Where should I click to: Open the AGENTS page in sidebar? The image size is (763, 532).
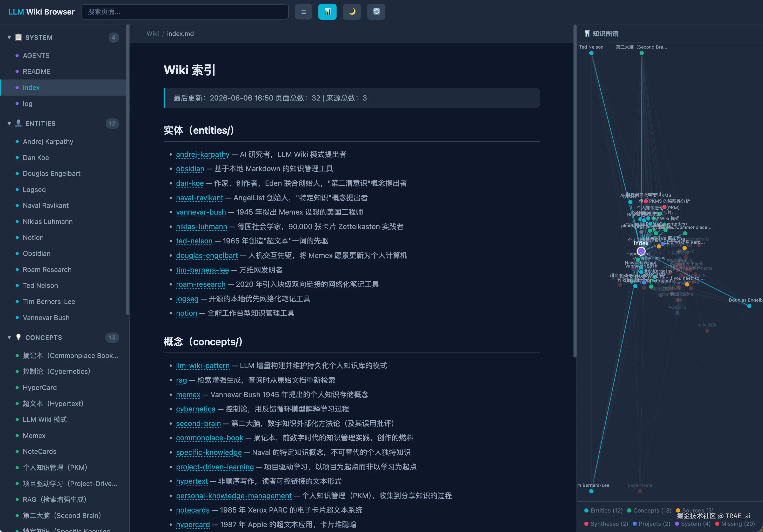click(x=63, y=56)
